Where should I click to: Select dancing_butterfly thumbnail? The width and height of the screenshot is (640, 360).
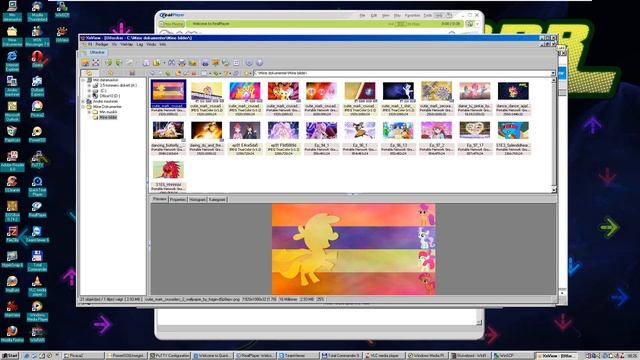168,137
